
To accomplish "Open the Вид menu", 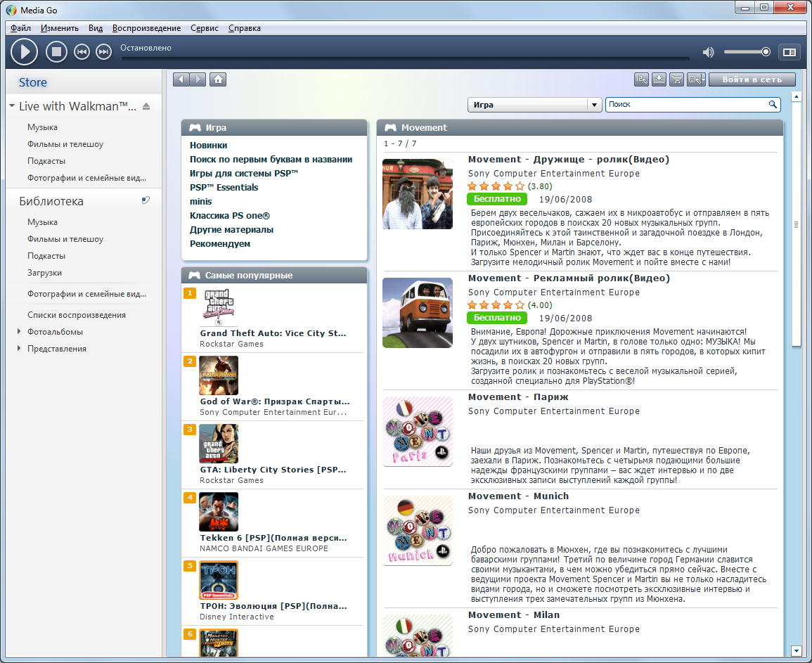I will [96, 28].
